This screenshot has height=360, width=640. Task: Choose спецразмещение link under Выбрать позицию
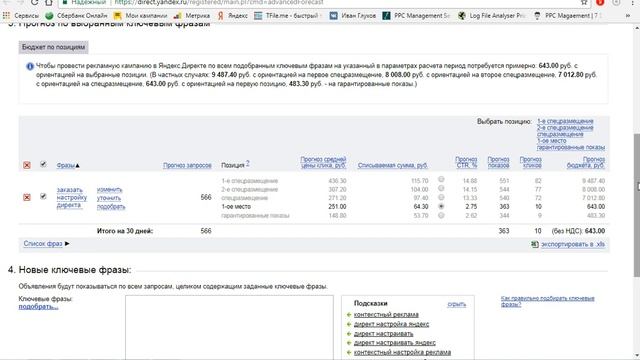click(x=560, y=134)
